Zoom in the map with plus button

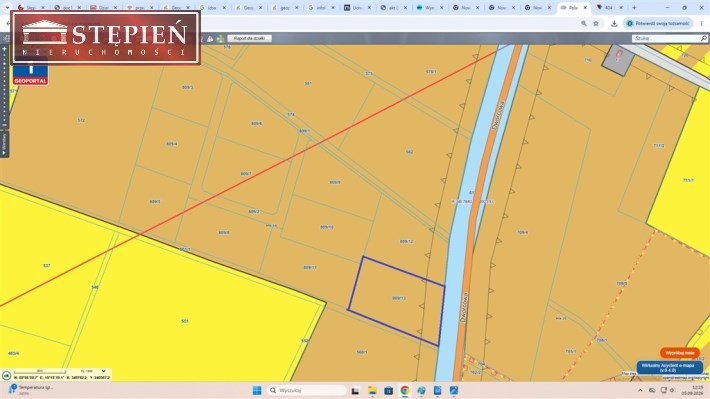(x=5, y=49)
